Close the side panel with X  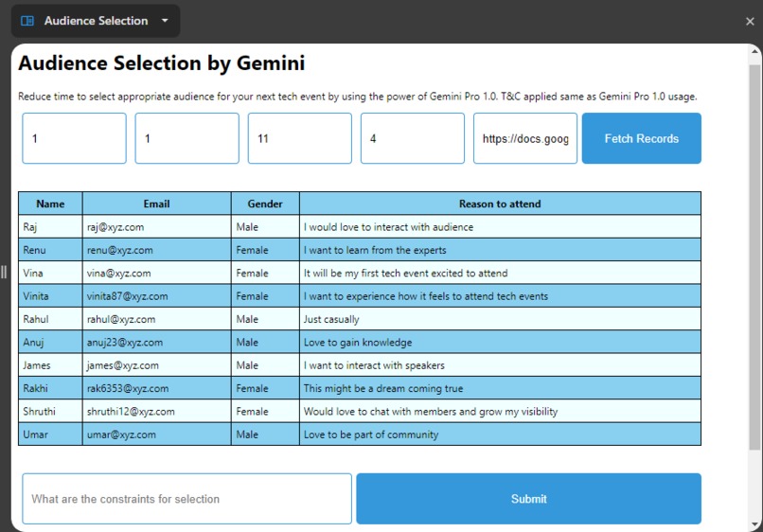750,22
